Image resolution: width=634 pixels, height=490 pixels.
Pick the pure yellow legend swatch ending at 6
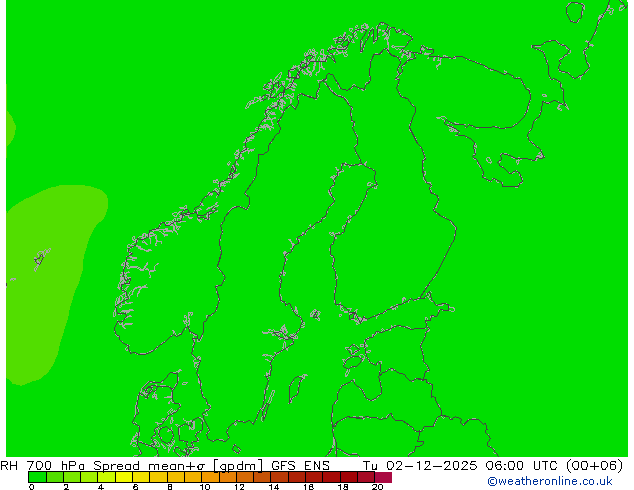tap(124, 477)
